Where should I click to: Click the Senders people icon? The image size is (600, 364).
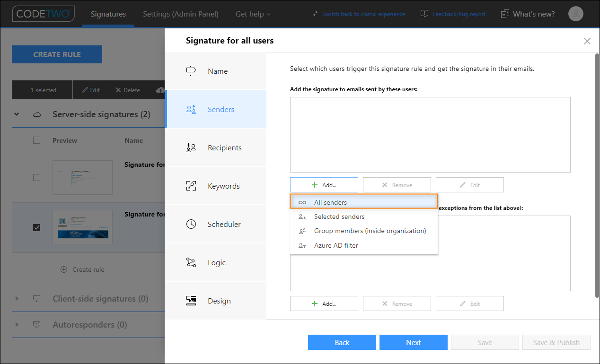(191, 110)
